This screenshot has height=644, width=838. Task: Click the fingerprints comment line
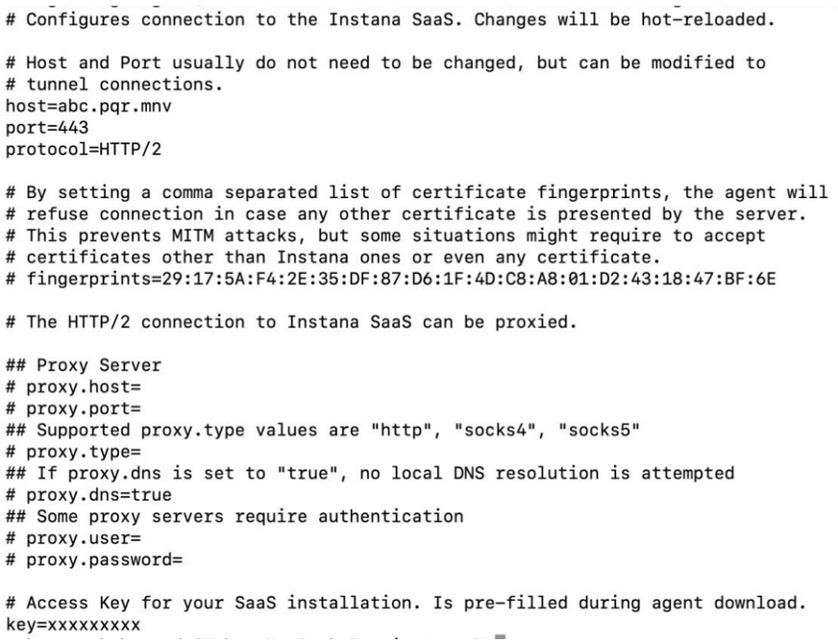click(x=391, y=279)
